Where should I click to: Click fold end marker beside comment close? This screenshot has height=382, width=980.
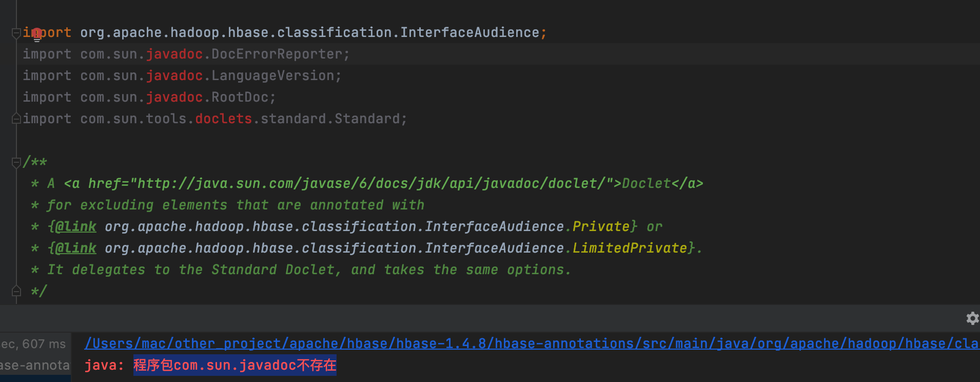coord(16,292)
